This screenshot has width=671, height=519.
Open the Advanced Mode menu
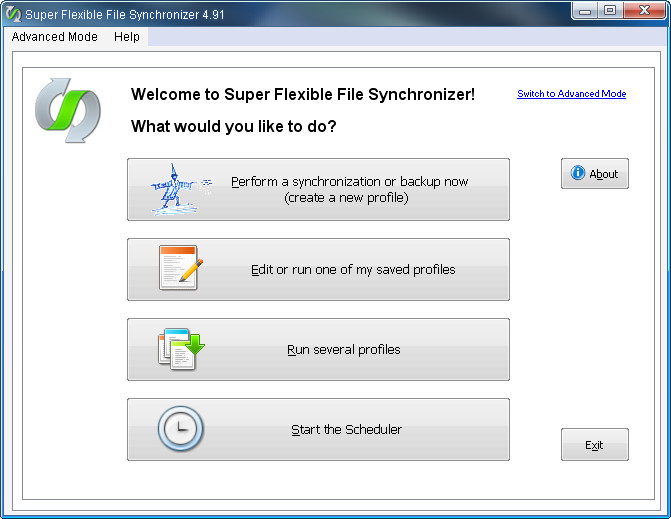pos(54,37)
